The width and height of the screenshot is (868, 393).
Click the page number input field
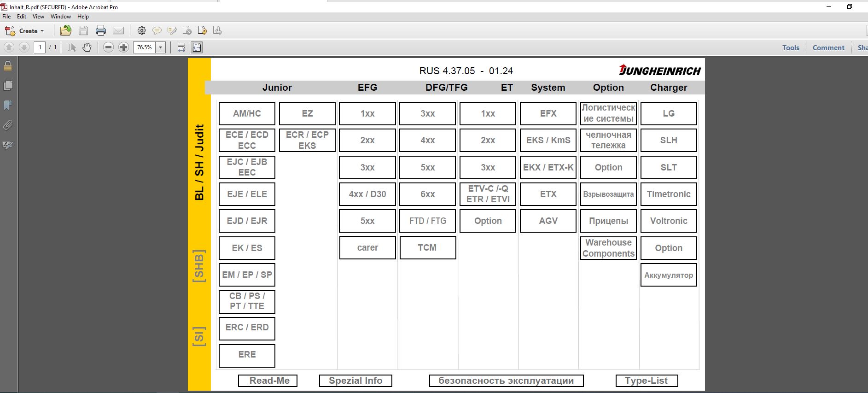click(x=40, y=47)
